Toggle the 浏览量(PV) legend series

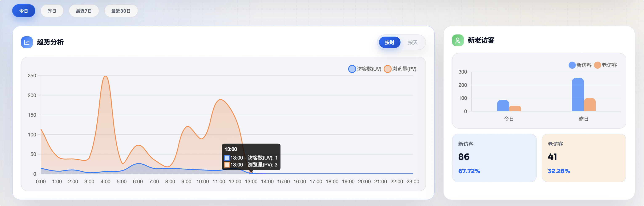tap(400, 69)
